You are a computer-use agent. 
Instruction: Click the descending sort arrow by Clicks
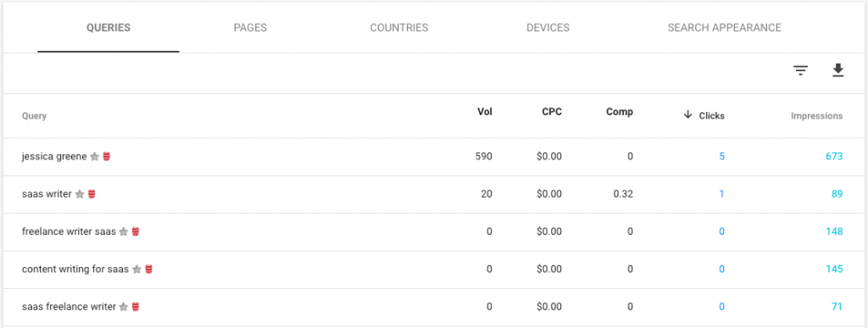pos(688,115)
